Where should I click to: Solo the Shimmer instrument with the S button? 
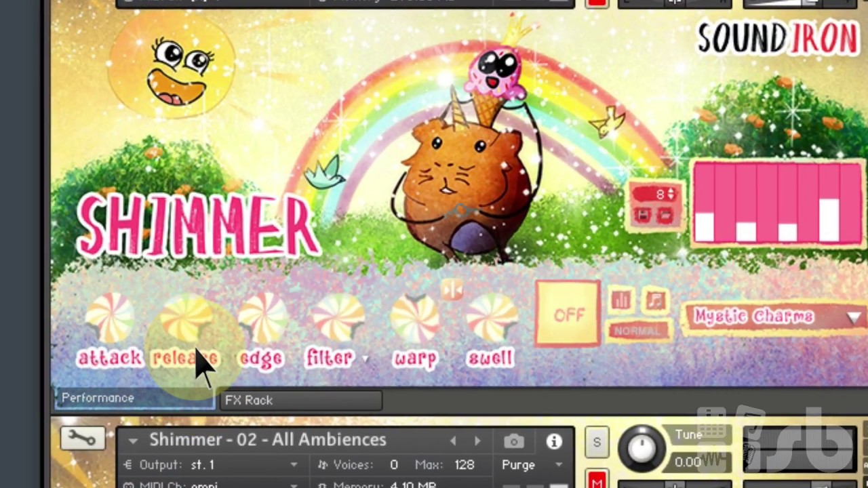tap(597, 443)
